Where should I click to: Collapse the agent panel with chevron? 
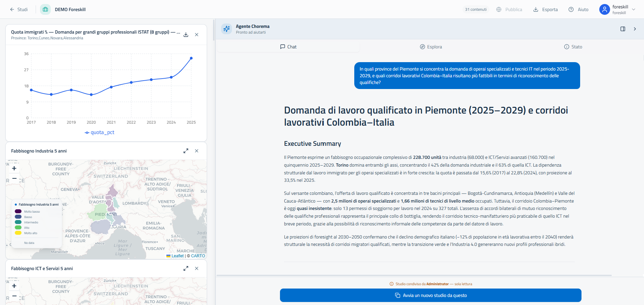coord(635,29)
